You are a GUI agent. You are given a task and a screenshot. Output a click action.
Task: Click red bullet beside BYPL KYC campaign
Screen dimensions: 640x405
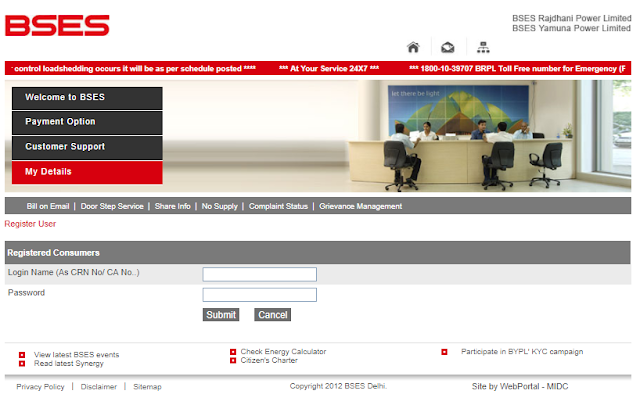444,352
